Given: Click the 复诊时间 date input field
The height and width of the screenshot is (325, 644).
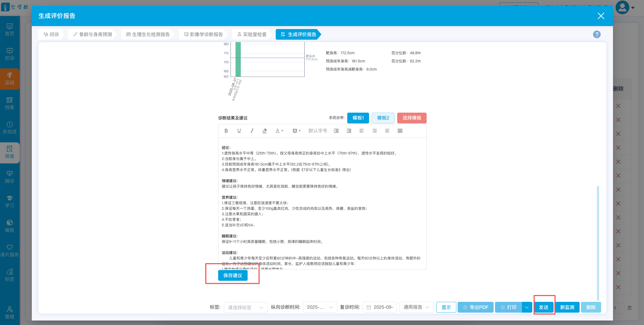Looking at the screenshot, I should [380, 307].
